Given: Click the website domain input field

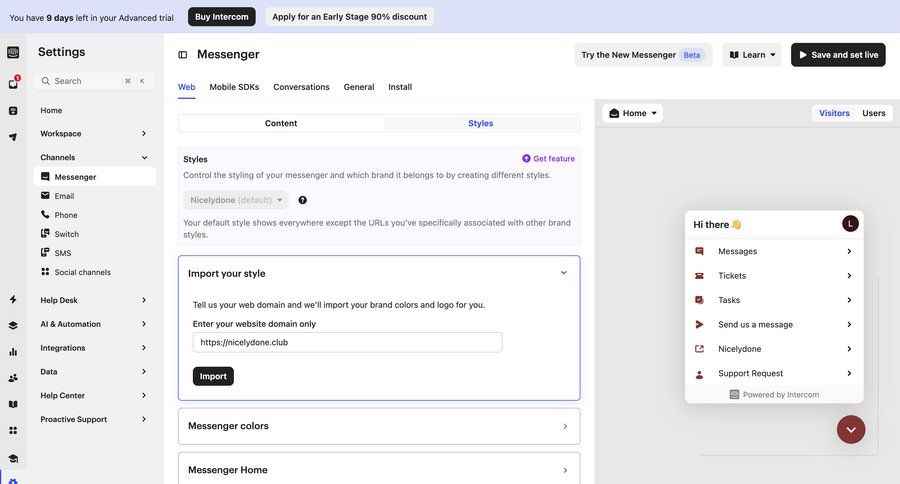Looking at the screenshot, I should 347,342.
